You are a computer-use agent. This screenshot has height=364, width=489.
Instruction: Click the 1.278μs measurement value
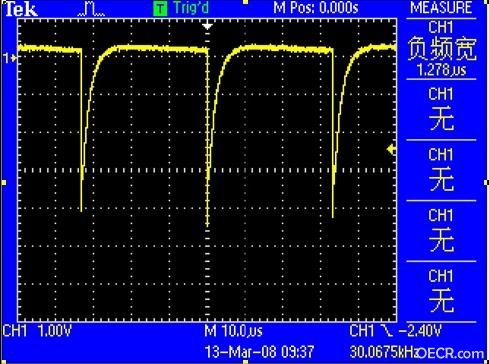point(441,70)
